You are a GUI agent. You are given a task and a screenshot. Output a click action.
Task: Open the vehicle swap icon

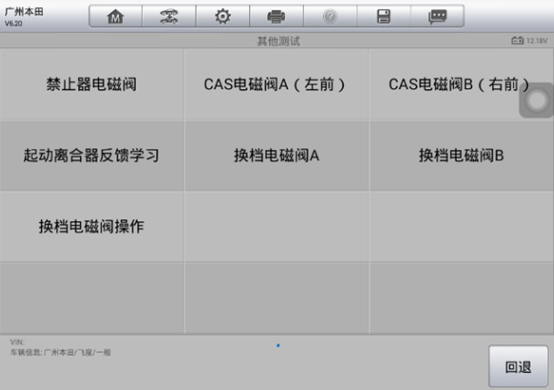(169, 16)
